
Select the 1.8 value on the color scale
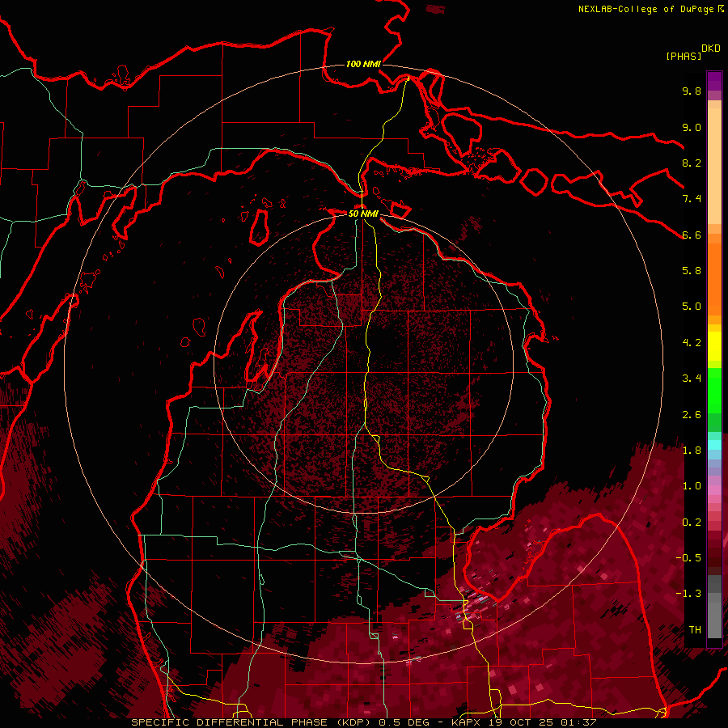coord(692,451)
